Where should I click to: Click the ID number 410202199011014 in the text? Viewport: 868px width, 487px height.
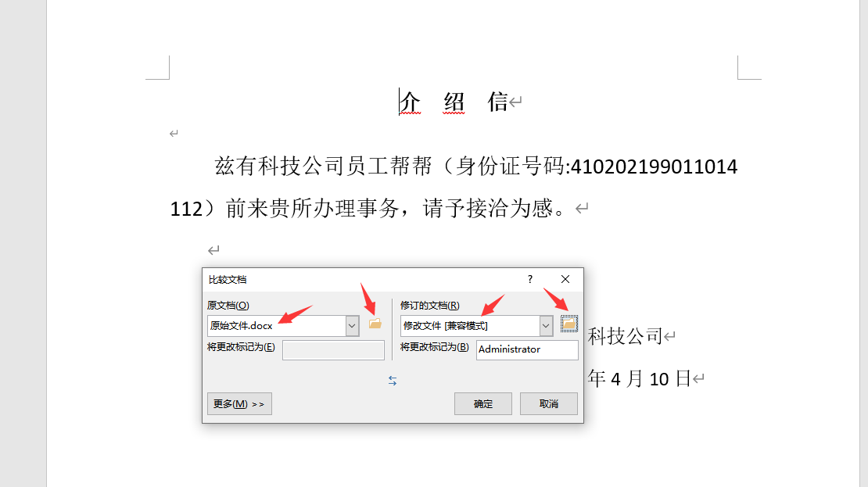[x=654, y=167]
